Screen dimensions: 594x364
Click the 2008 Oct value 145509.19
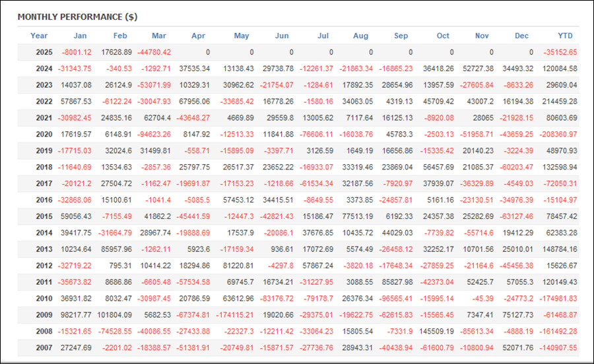pos(436,332)
